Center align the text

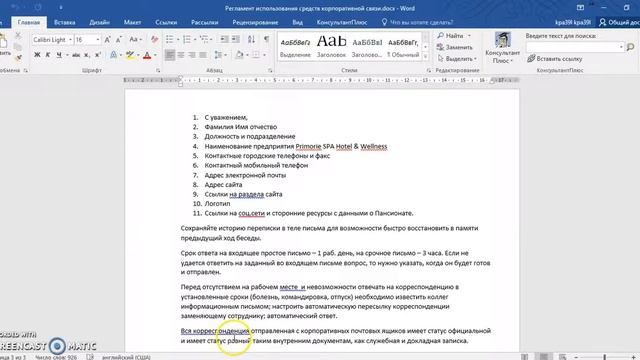(x=181, y=55)
